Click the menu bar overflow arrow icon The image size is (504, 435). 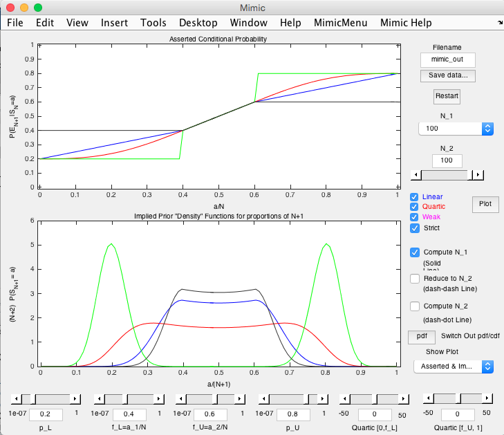[x=500, y=23]
